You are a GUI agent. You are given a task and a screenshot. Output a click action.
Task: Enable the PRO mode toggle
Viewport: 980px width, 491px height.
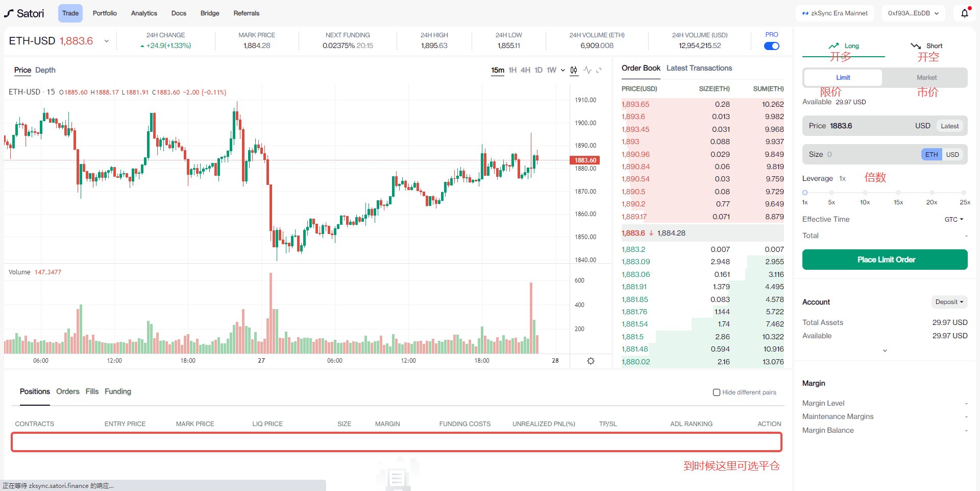(772, 45)
